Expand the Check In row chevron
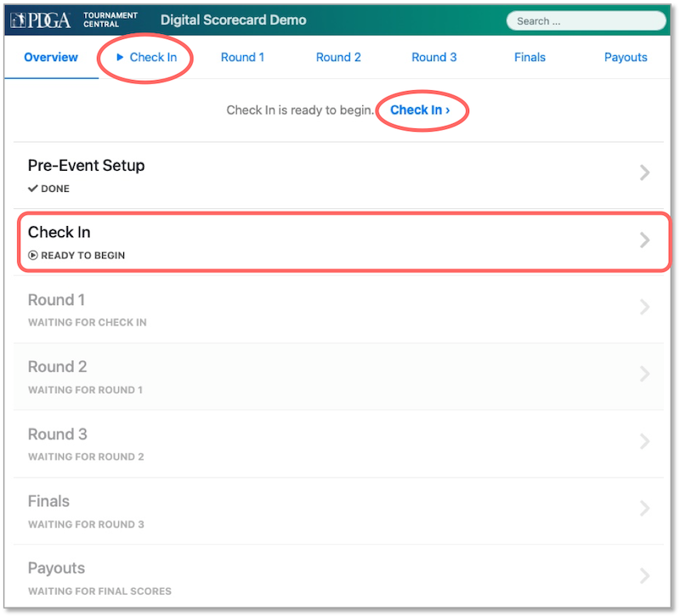 click(x=644, y=240)
